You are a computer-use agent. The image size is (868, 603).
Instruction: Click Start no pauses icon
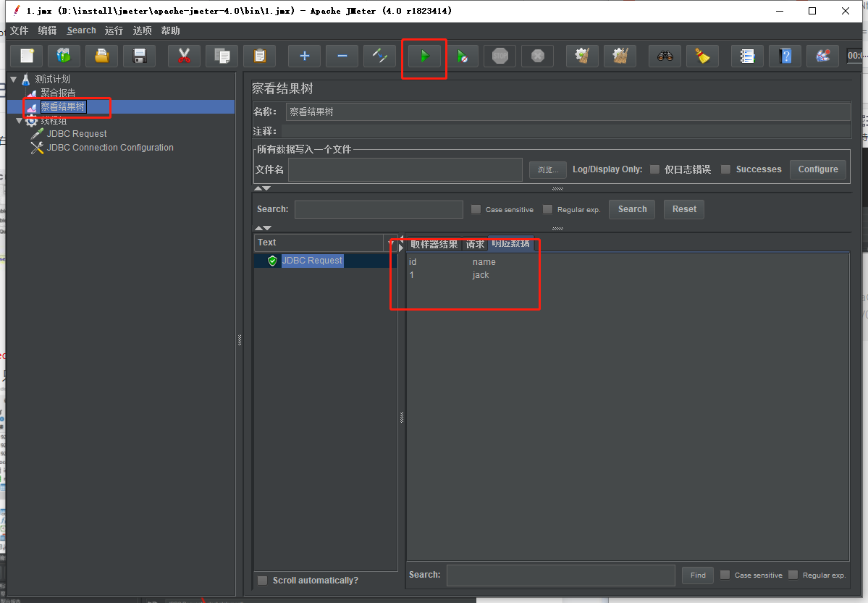(x=462, y=56)
